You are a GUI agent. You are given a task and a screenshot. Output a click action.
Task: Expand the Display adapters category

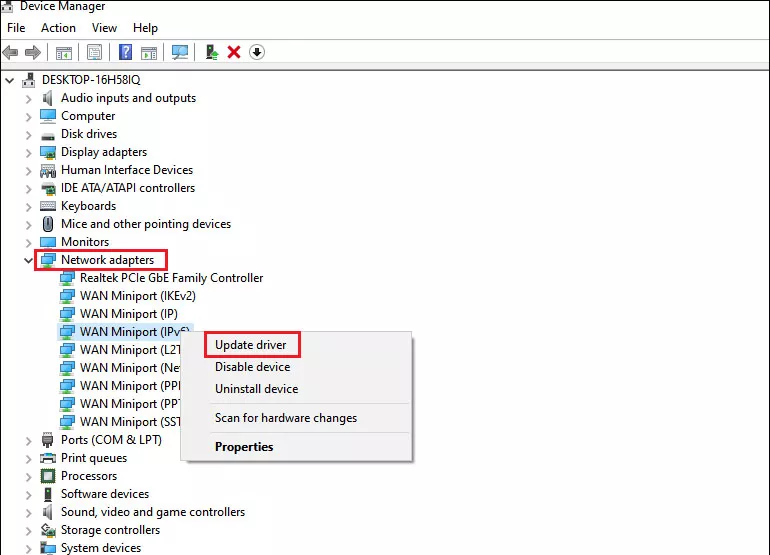pyautogui.click(x=28, y=153)
